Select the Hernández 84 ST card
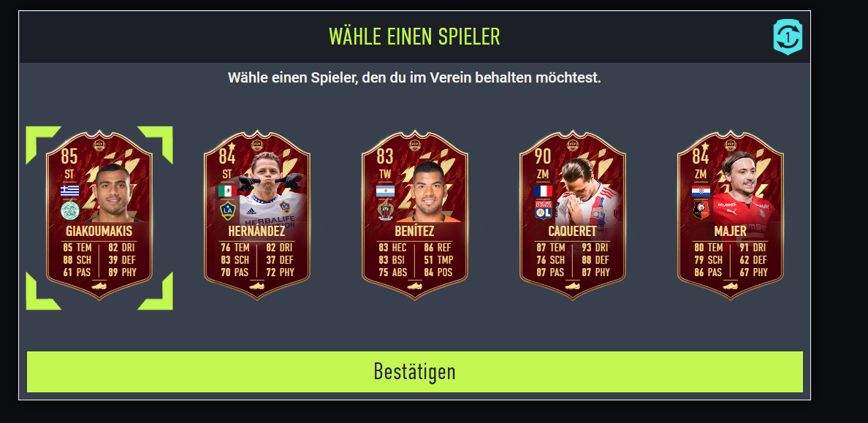The image size is (868, 423). coord(257,216)
